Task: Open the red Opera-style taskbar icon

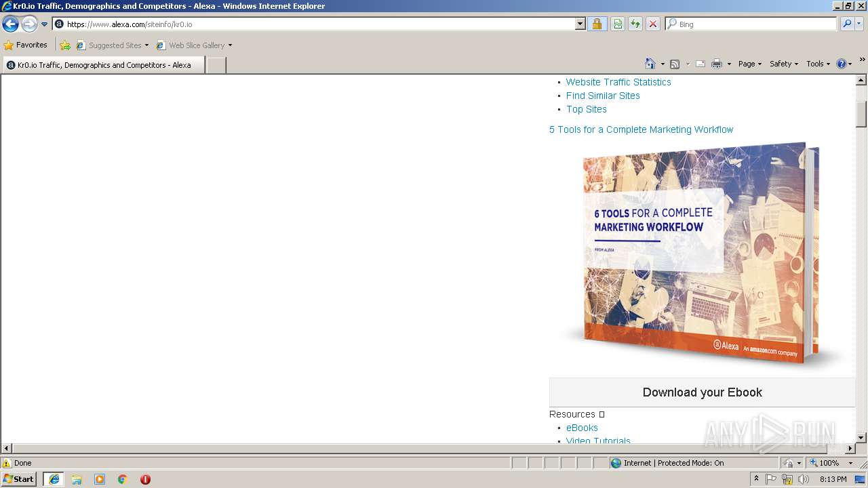Action: tap(145, 479)
